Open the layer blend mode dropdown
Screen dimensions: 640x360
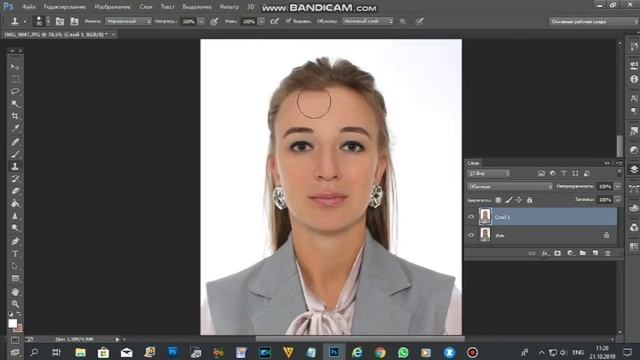pos(509,187)
